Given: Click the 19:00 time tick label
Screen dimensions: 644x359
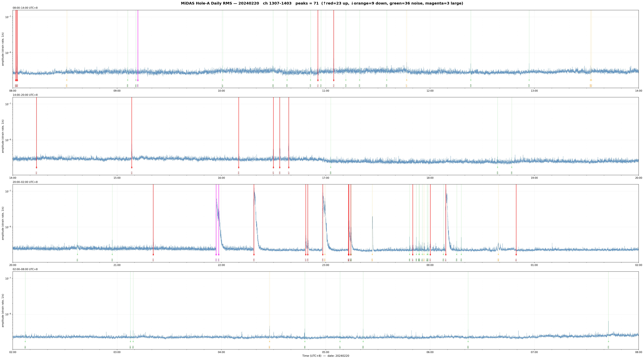Looking at the screenshot, I should [534, 178].
